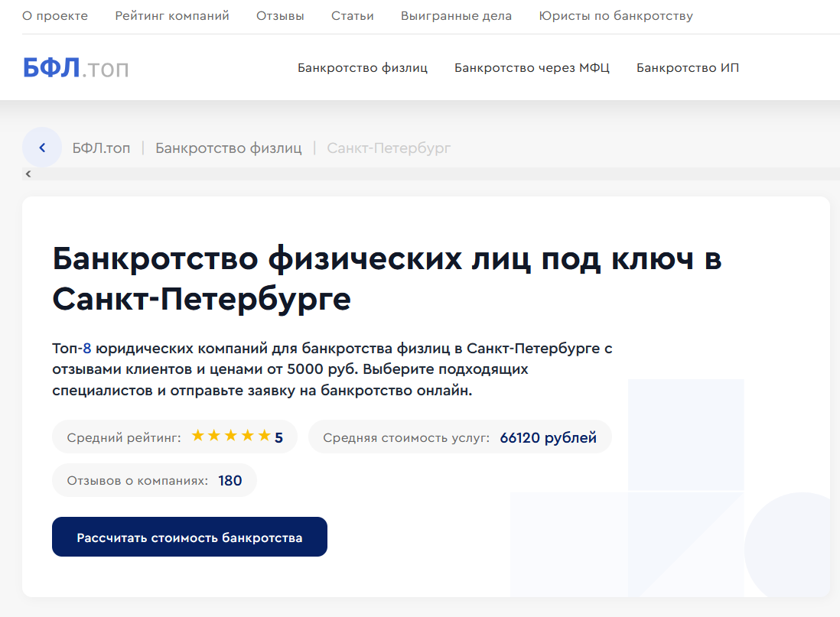Image resolution: width=840 pixels, height=617 pixels.
Task: Click the «66120 рублей» average cost value
Action: pyautogui.click(x=548, y=437)
